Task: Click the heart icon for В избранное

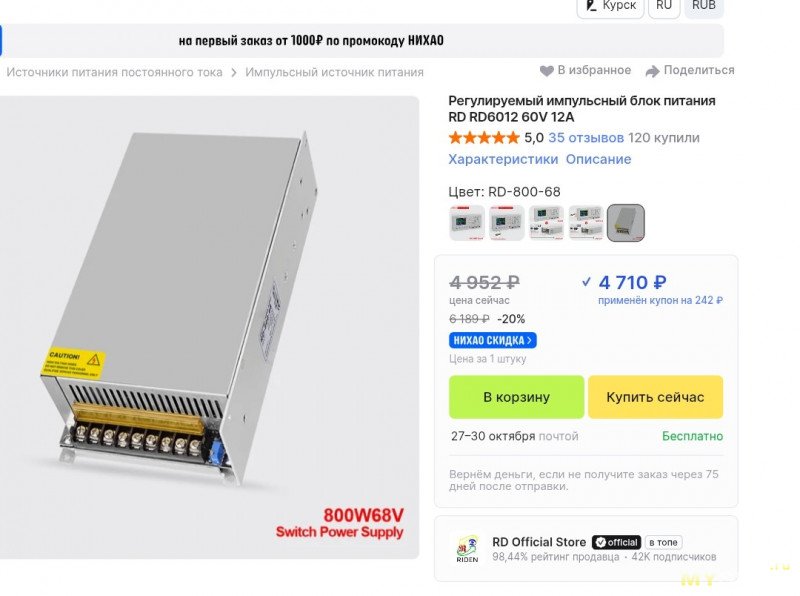Action: (x=546, y=71)
